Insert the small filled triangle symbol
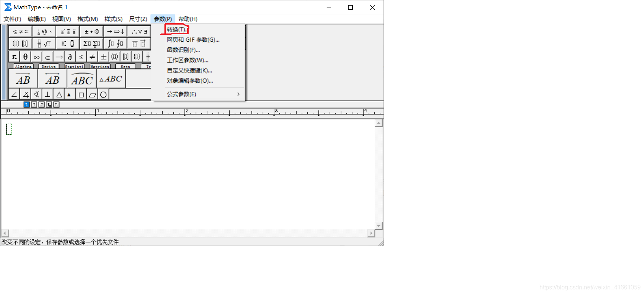 pos(69,95)
